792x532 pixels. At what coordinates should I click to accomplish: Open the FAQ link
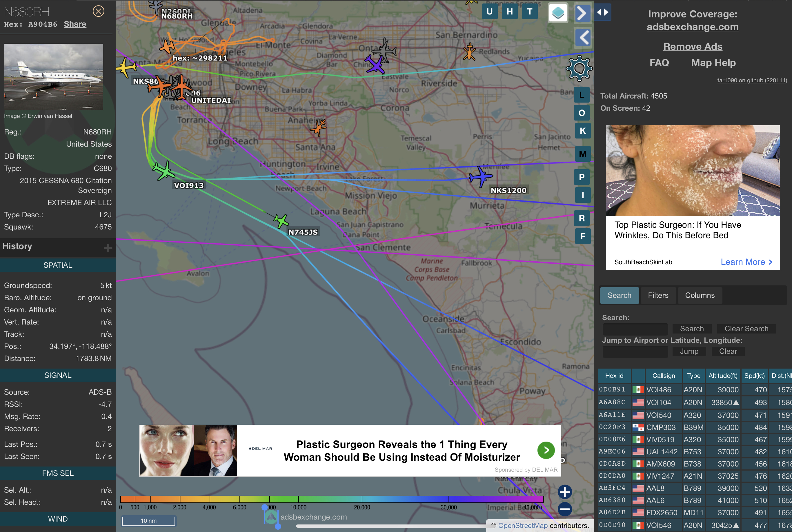click(659, 63)
